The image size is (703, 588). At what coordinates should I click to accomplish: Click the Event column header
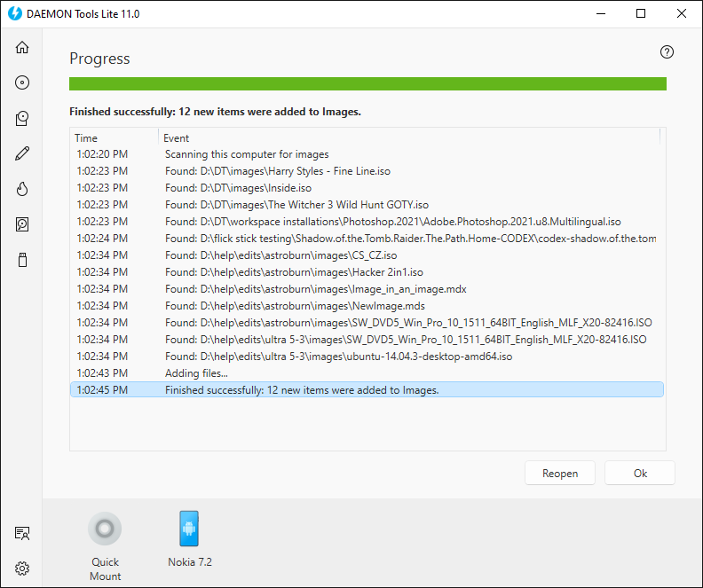(x=409, y=138)
